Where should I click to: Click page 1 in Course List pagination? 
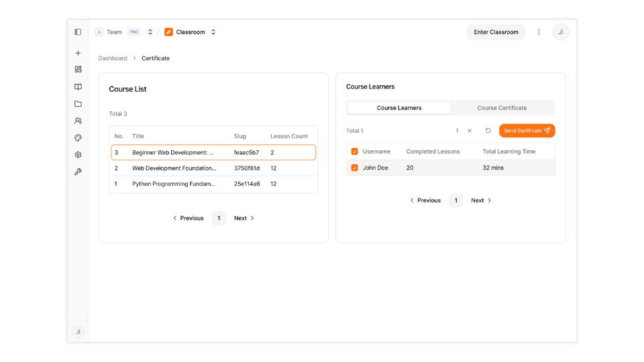[x=219, y=218]
